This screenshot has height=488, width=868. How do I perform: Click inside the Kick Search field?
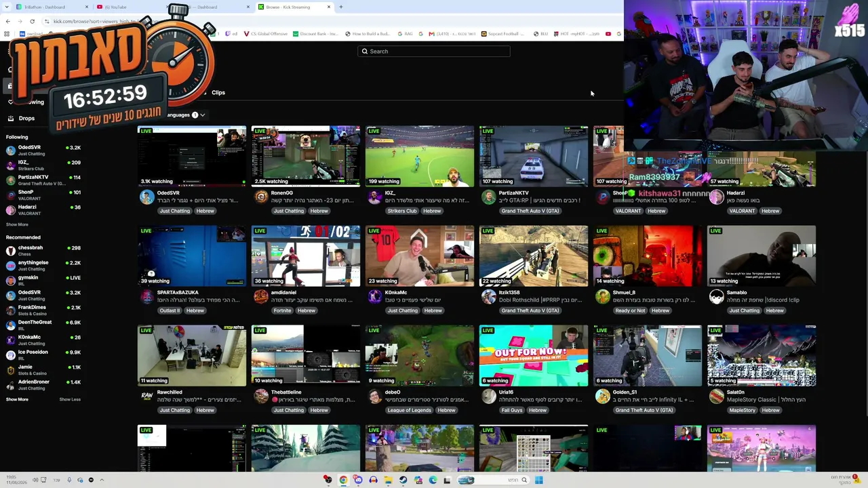click(x=434, y=52)
